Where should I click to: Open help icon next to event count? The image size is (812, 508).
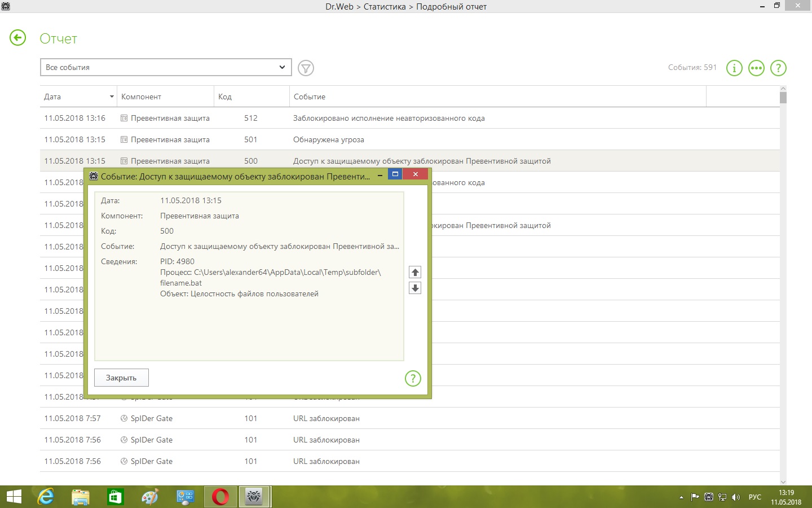(x=778, y=68)
